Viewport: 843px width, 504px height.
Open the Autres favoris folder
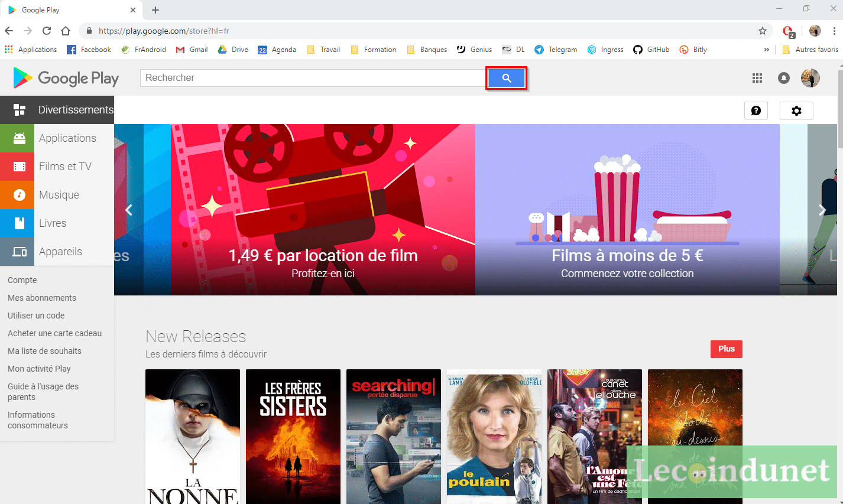click(x=810, y=50)
